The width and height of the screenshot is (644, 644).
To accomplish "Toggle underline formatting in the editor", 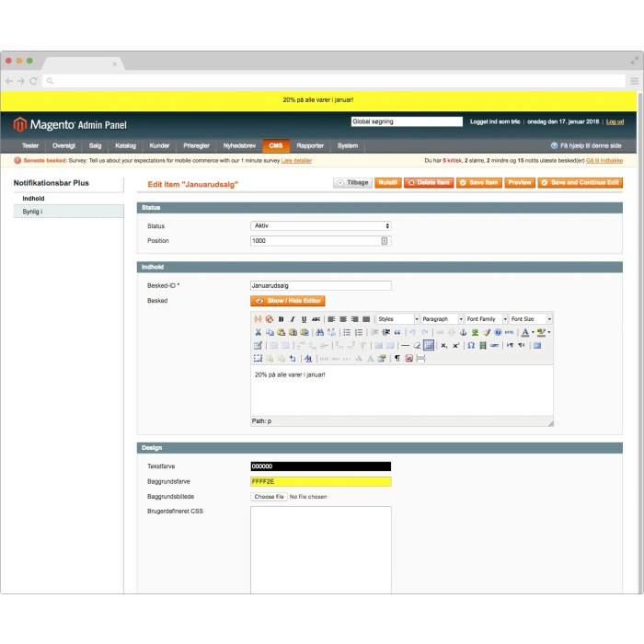I will click(304, 319).
